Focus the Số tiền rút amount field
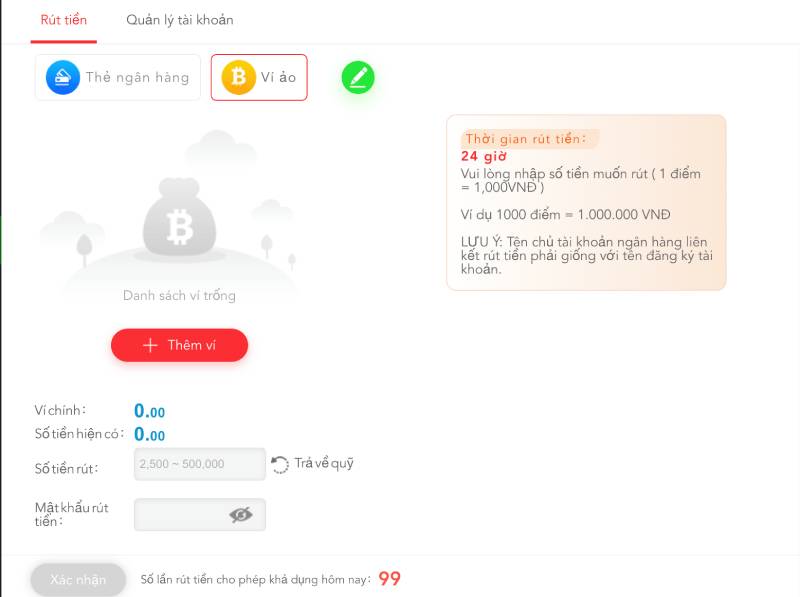The image size is (800, 597). click(200, 464)
